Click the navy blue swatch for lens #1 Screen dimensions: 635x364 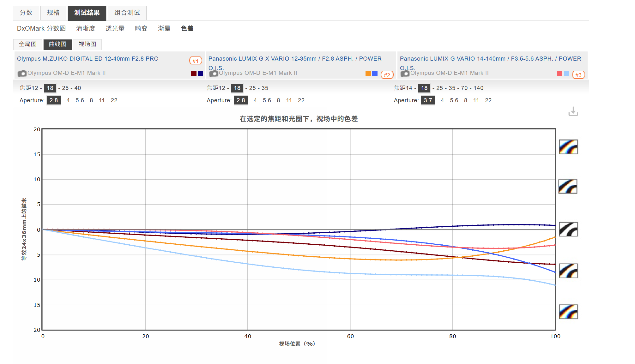(201, 73)
